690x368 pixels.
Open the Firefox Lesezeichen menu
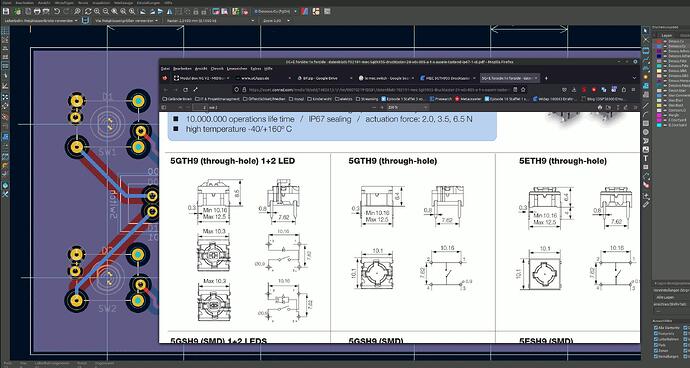click(237, 69)
